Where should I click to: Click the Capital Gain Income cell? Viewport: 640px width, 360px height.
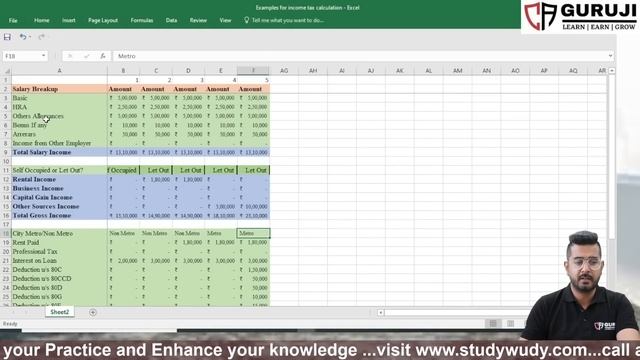[59, 198]
